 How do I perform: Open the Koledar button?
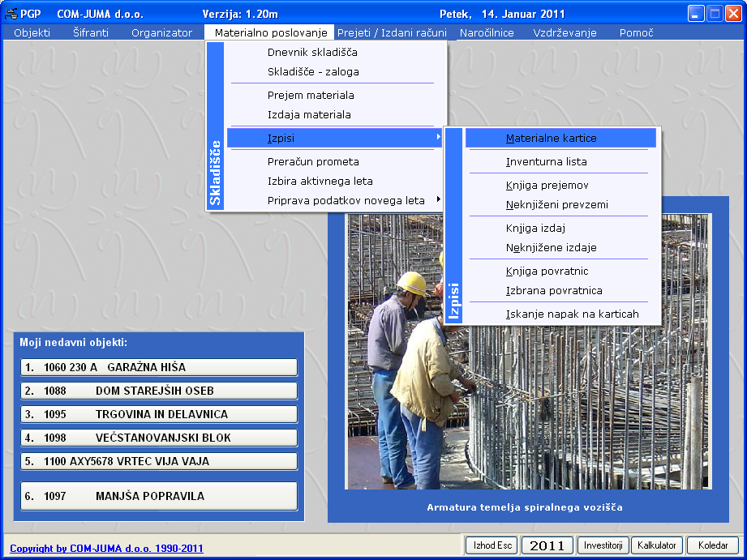coord(712,545)
